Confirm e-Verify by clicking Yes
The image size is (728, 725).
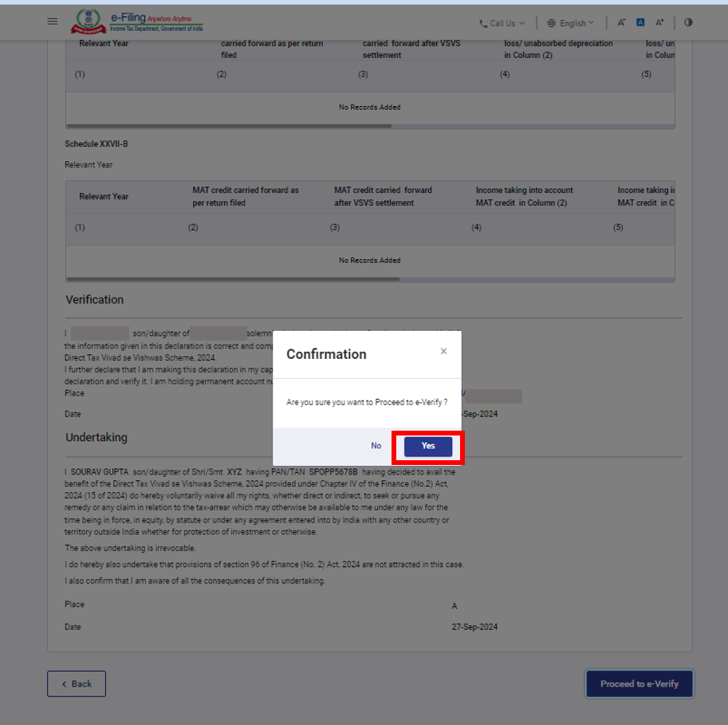[x=427, y=446]
